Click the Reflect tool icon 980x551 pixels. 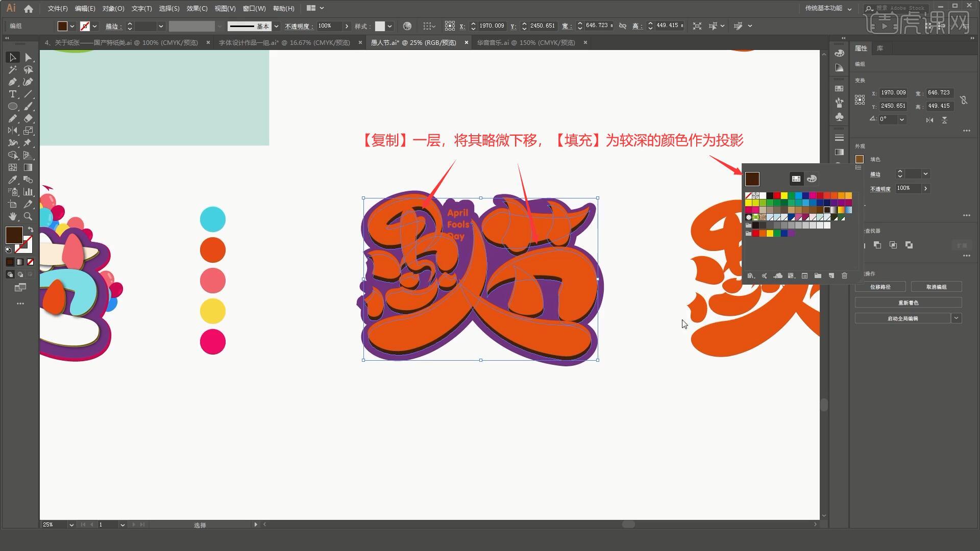11,131
